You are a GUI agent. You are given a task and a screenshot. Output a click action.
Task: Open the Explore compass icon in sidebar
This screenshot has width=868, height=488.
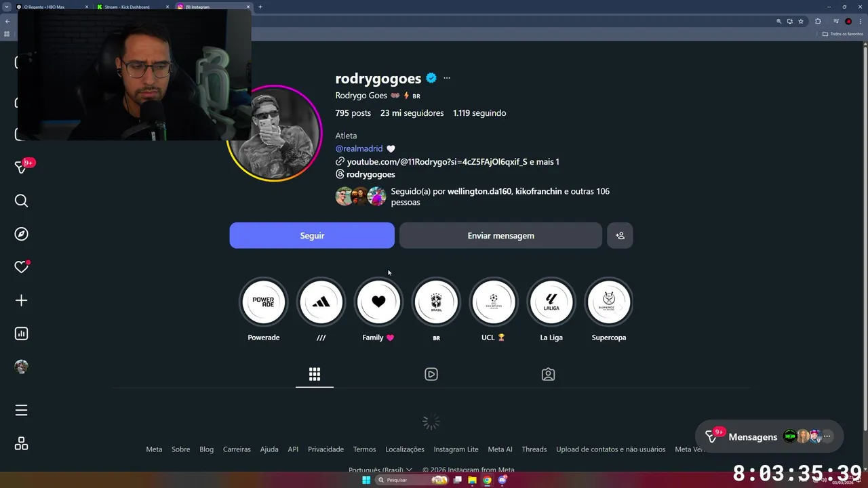(x=21, y=234)
